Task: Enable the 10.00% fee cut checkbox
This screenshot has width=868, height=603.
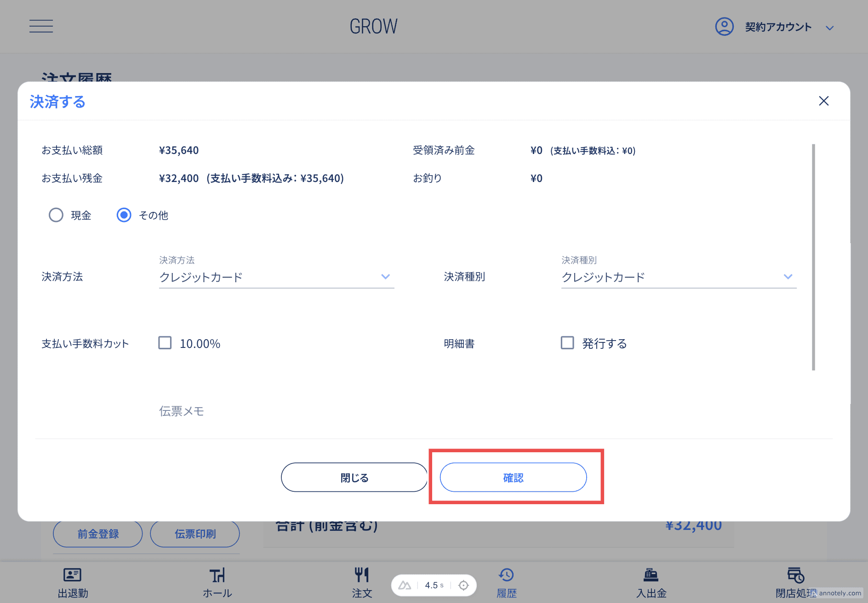Action: click(x=165, y=343)
